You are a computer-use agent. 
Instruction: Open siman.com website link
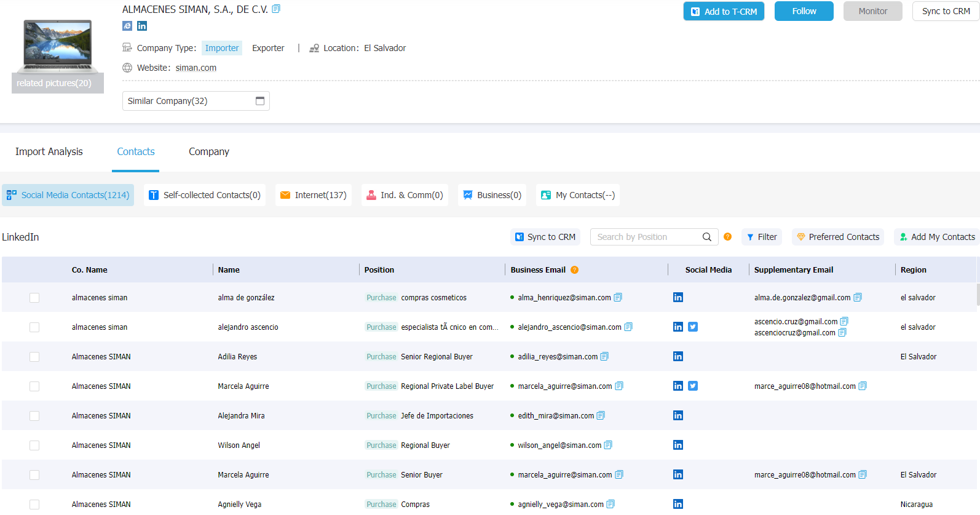196,68
